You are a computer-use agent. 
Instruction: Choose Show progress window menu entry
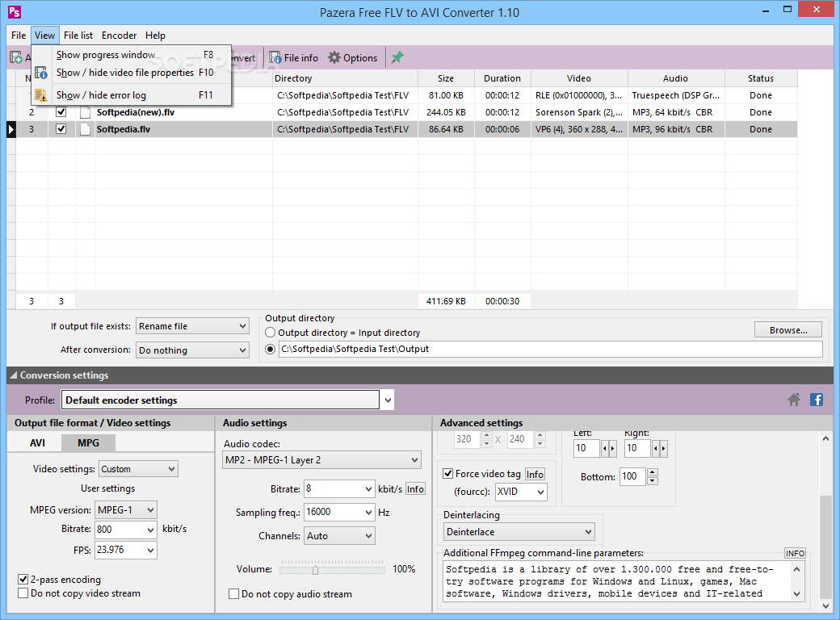(x=132, y=55)
